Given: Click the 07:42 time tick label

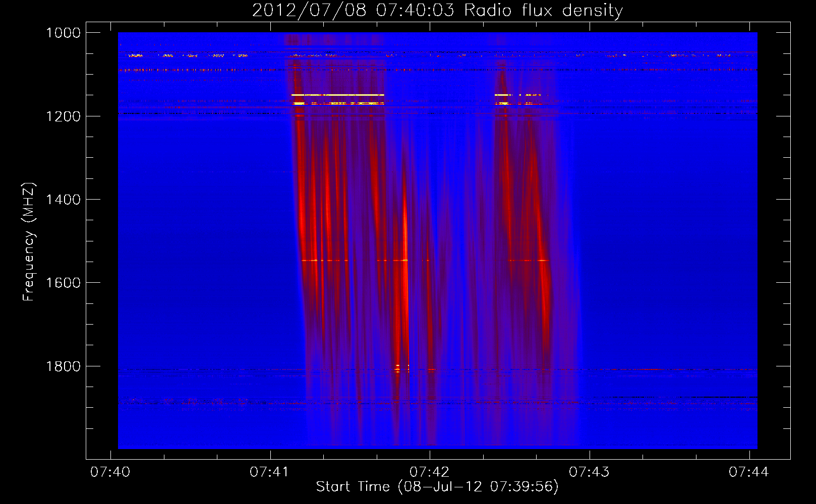Looking at the screenshot, I should 429,472.
